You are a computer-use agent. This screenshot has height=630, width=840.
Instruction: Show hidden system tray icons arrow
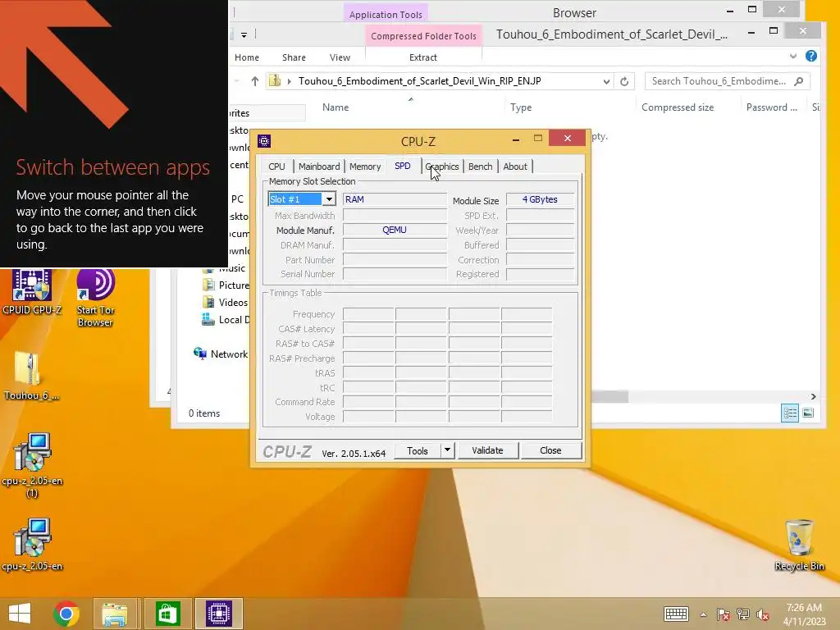(703, 614)
